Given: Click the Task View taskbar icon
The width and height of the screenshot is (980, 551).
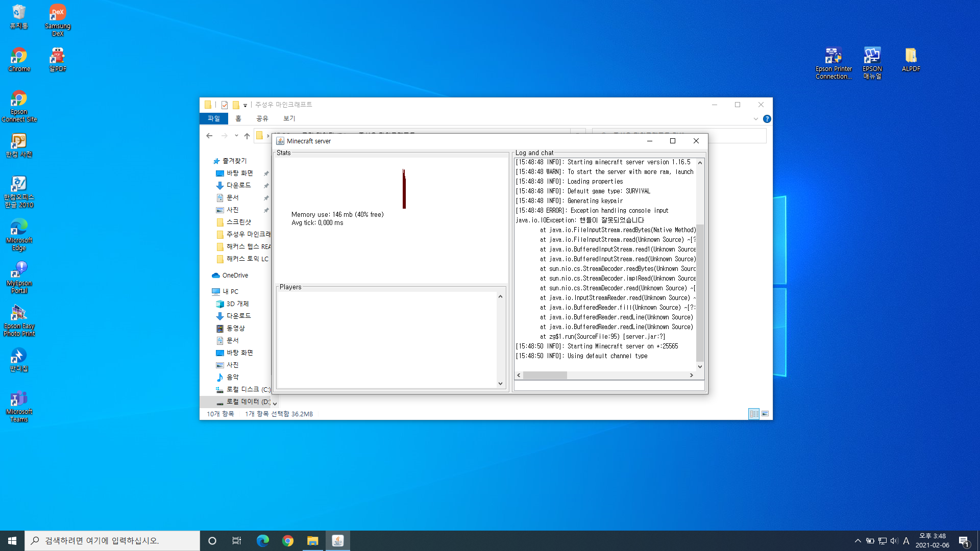Looking at the screenshot, I should (237, 541).
